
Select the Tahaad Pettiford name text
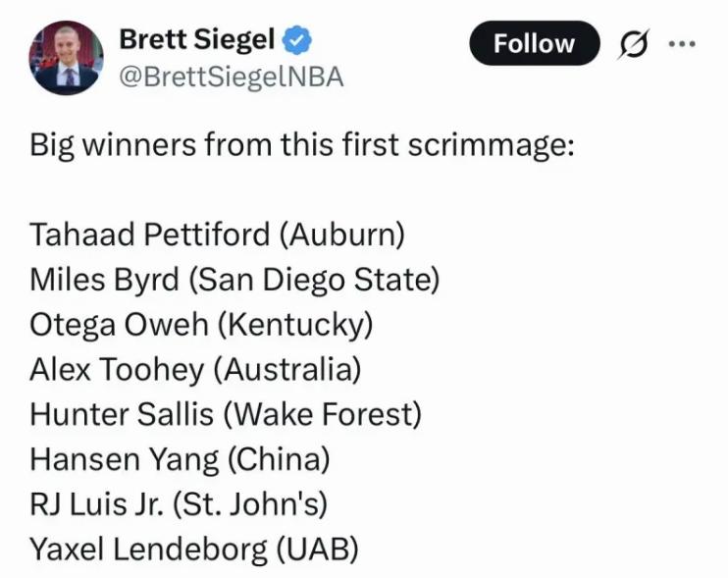point(149,234)
